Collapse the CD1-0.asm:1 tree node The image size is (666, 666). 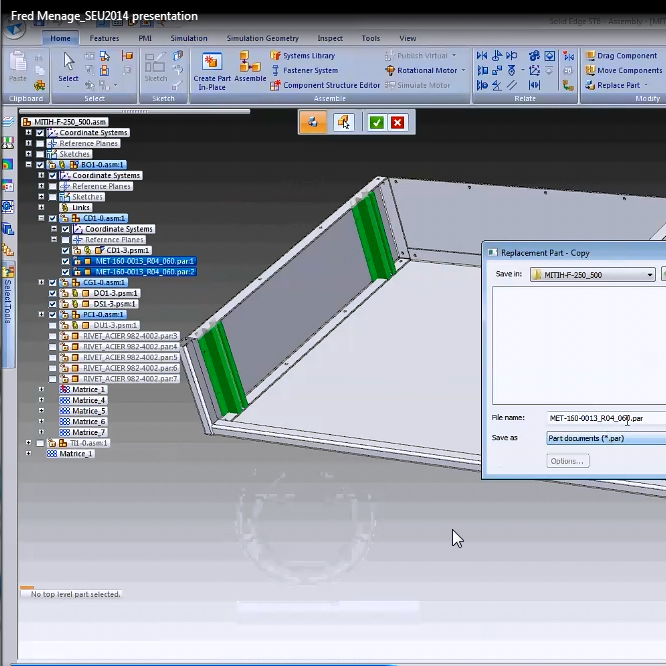(x=41, y=218)
